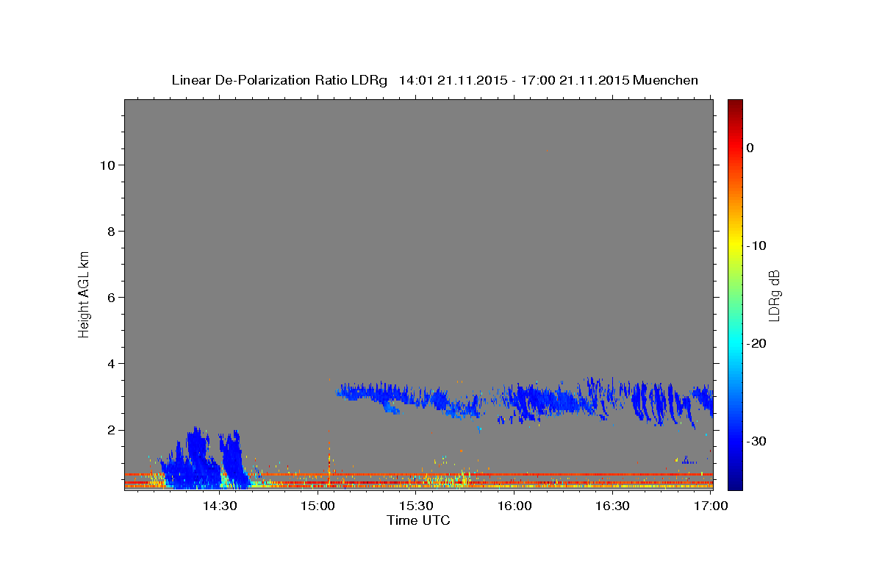The width and height of the screenshot is (882, 588).
Task: Pick the yellow band of the colorbar
Action: pyautogui.click(x=735, y=245)
